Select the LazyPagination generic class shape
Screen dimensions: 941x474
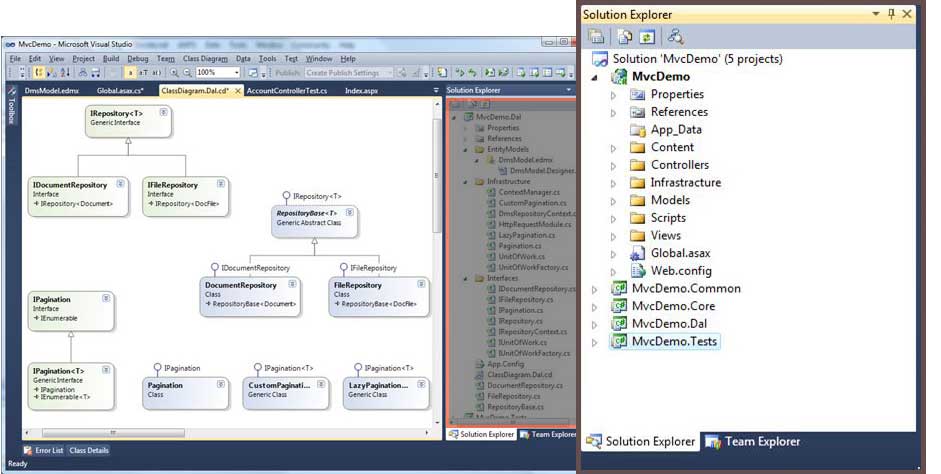coord(386,393)
